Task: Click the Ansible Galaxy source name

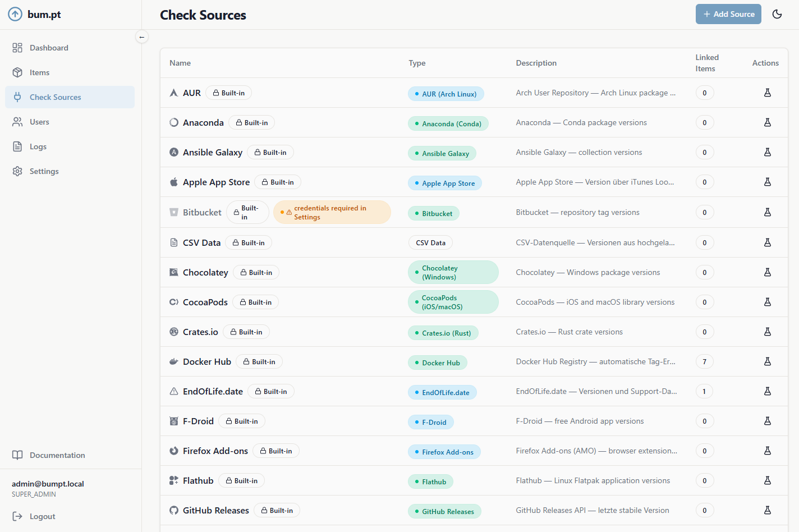Action: 213,152
